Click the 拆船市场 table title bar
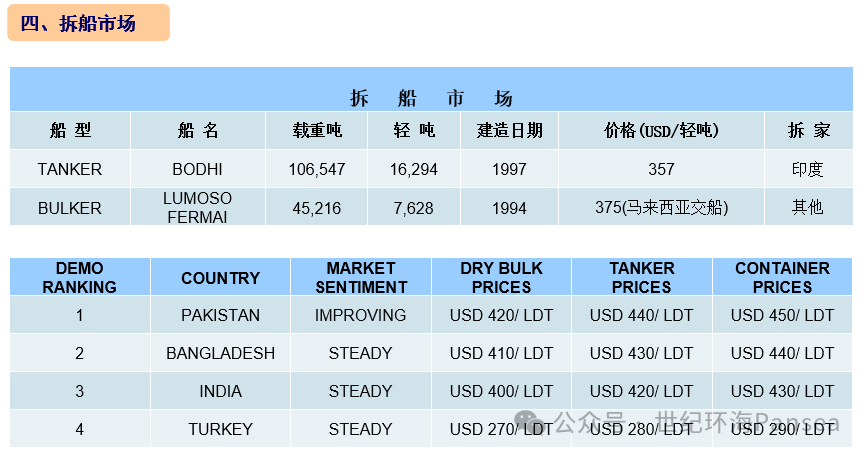The image size is (868, 457). click(432, 97)
